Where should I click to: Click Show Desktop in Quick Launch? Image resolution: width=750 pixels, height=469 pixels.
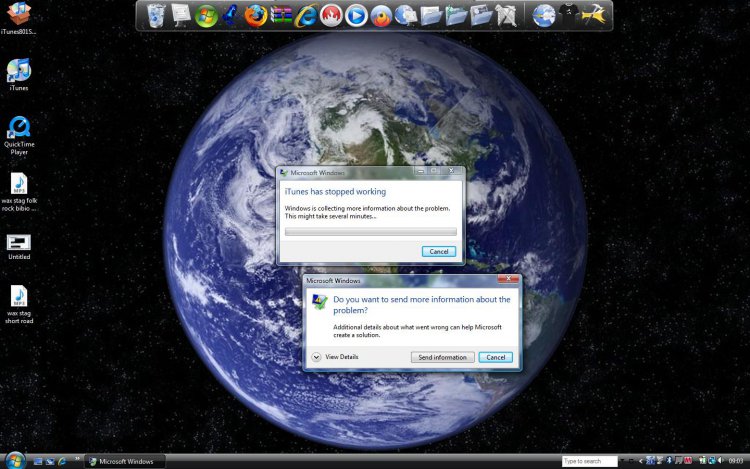38,461
